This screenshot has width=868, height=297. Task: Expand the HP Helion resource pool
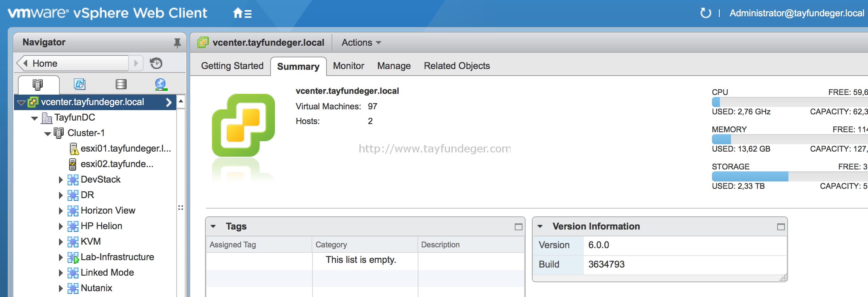[x=61, y=226]
